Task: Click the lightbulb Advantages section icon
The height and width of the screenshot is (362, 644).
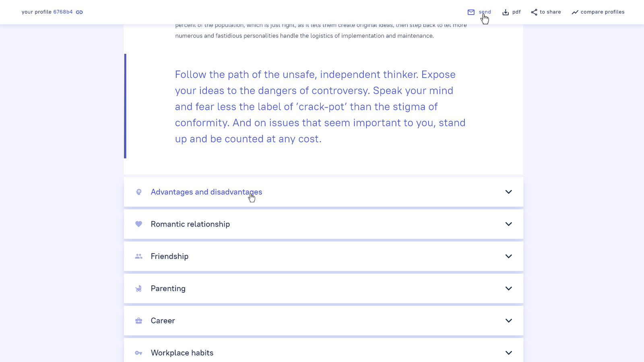Action: [138, 192]
